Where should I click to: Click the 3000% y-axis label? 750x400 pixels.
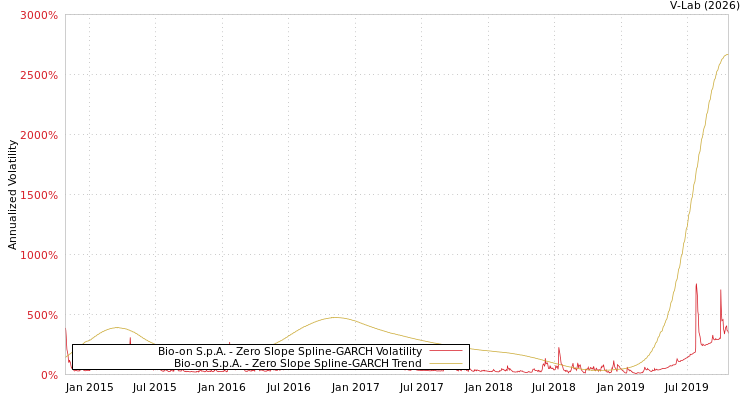click(39, 15)
